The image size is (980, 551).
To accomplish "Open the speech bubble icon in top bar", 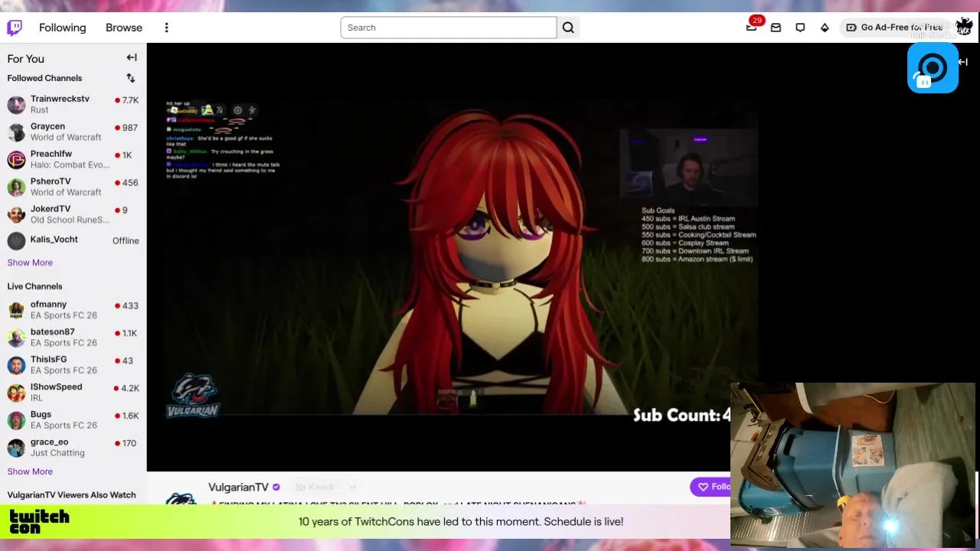I will (x=800, y=28).
